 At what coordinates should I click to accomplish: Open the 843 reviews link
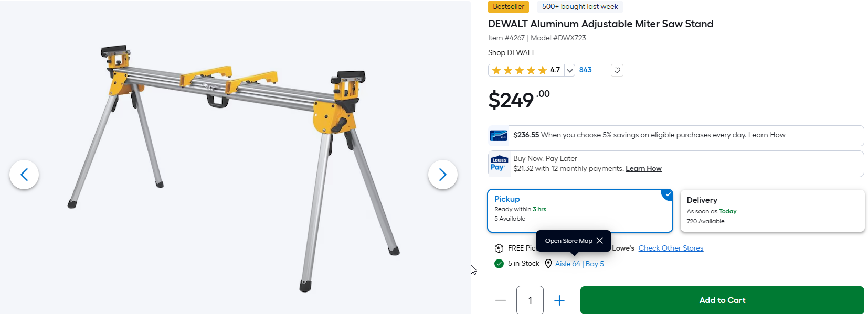point(585,70)
